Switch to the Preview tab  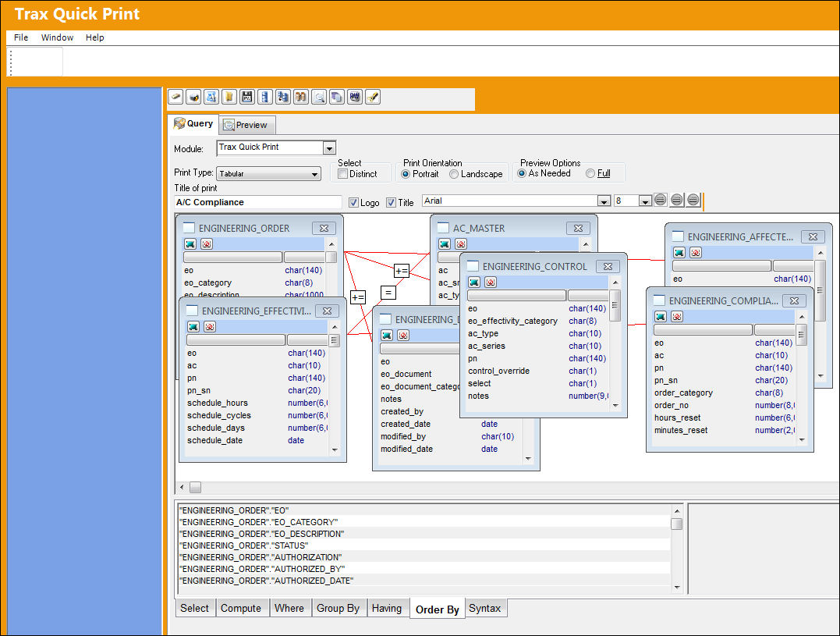[246, 125]
